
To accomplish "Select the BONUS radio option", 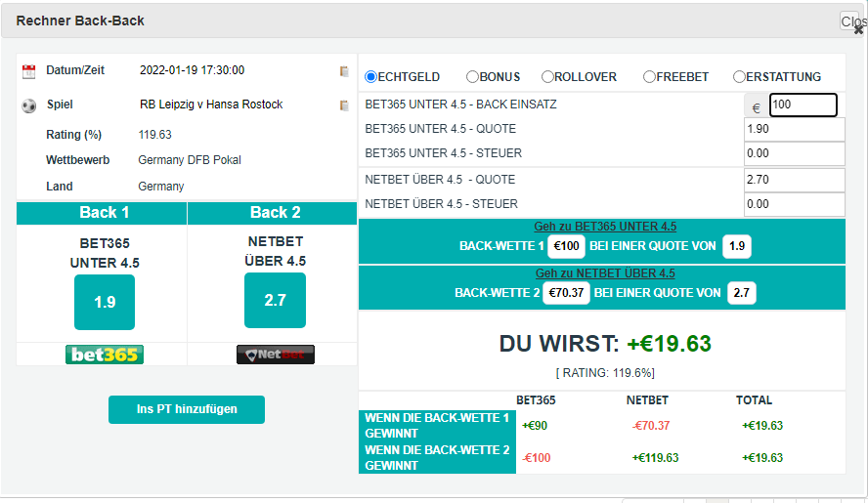I will (x=472, y=77).
